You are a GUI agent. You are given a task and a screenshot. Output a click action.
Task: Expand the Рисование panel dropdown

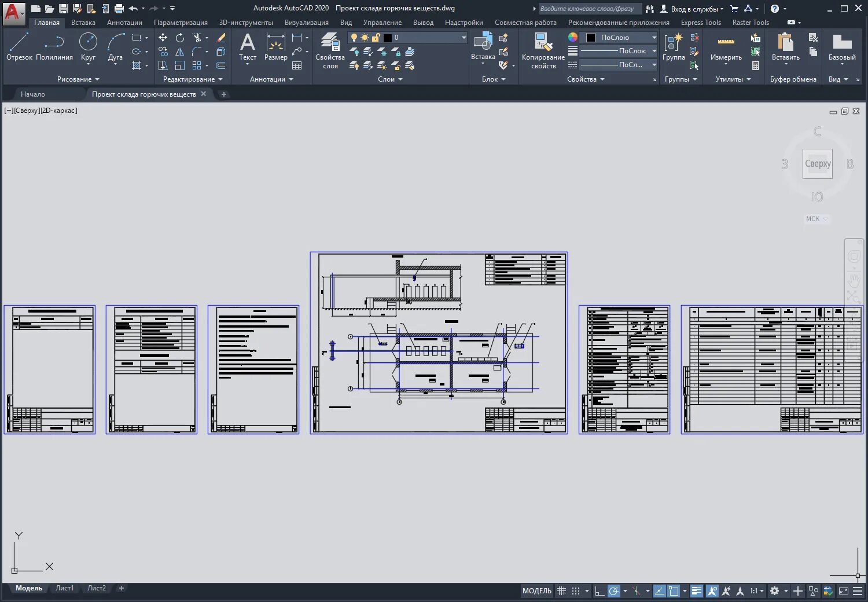coord(78,79)
